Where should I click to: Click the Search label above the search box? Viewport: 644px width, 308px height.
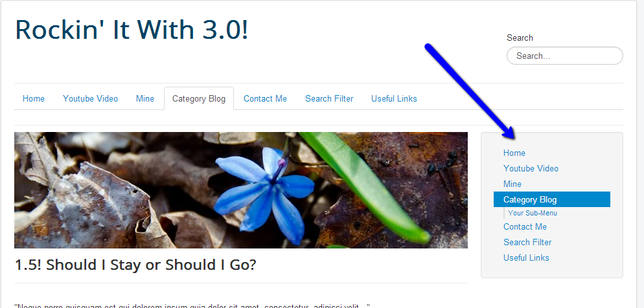520,38
